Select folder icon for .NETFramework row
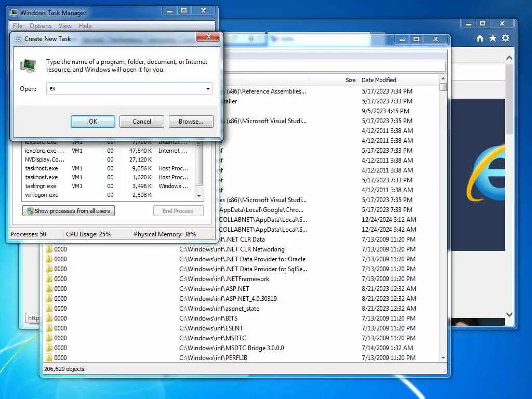 pyautogui.click(x=49, y=278)
